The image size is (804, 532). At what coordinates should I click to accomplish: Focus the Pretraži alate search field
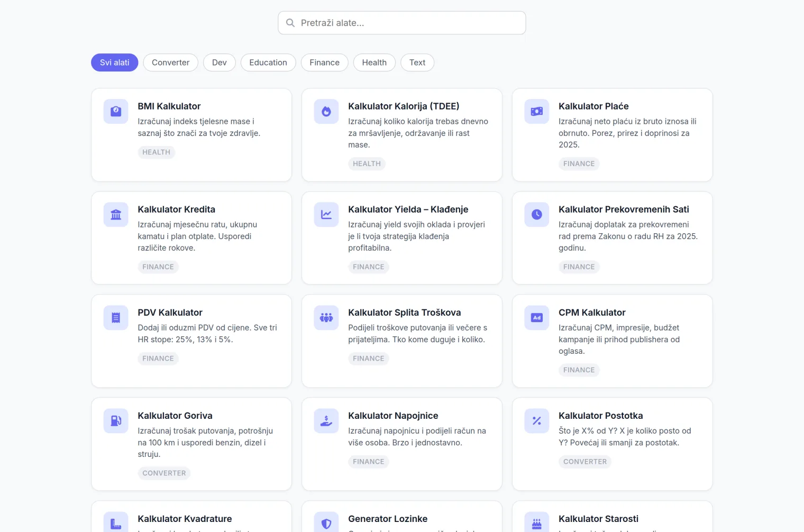[402, 23]
